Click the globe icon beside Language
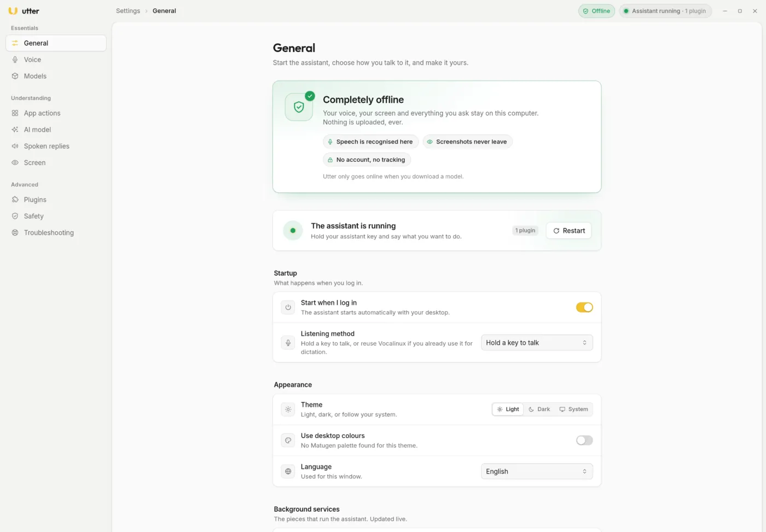Viewport: 766px width, 532px height. click(x=288, y=471)
